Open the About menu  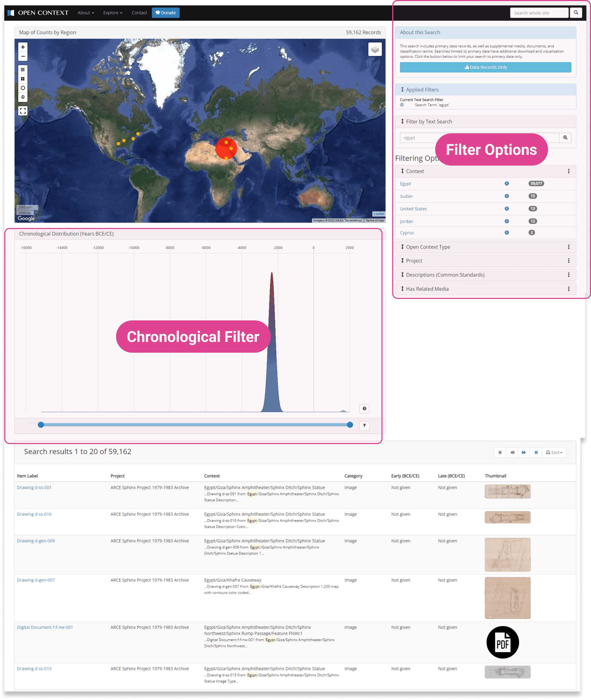click(86, 13)
